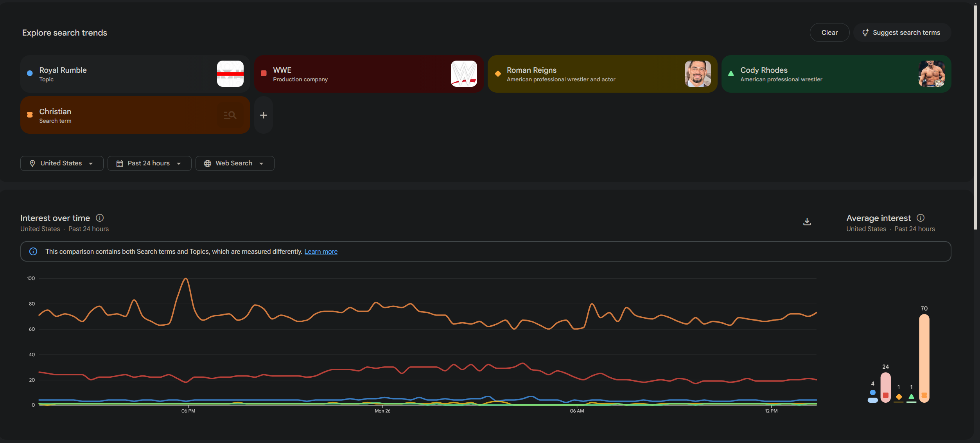Click Suggest search terms button
The height and width of the screenshot is (443, 980).
click(x=901, y=33)
